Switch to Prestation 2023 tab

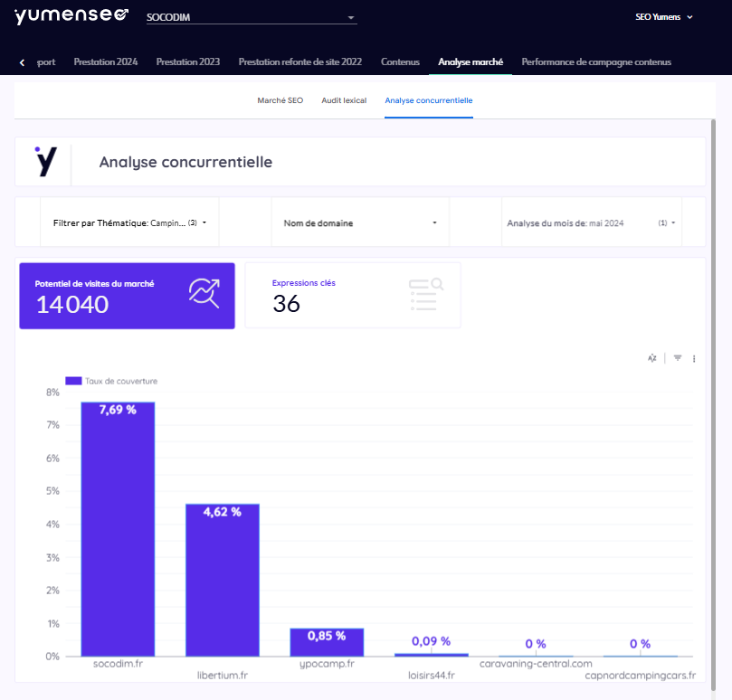point(188,62)
